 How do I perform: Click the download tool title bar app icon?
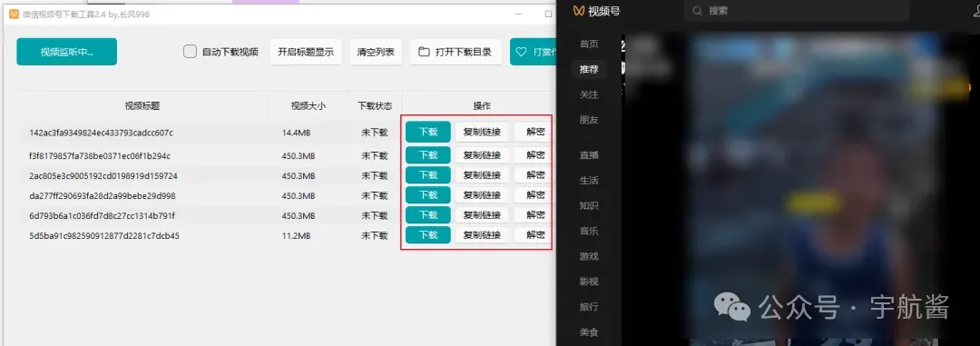(14, 14)
